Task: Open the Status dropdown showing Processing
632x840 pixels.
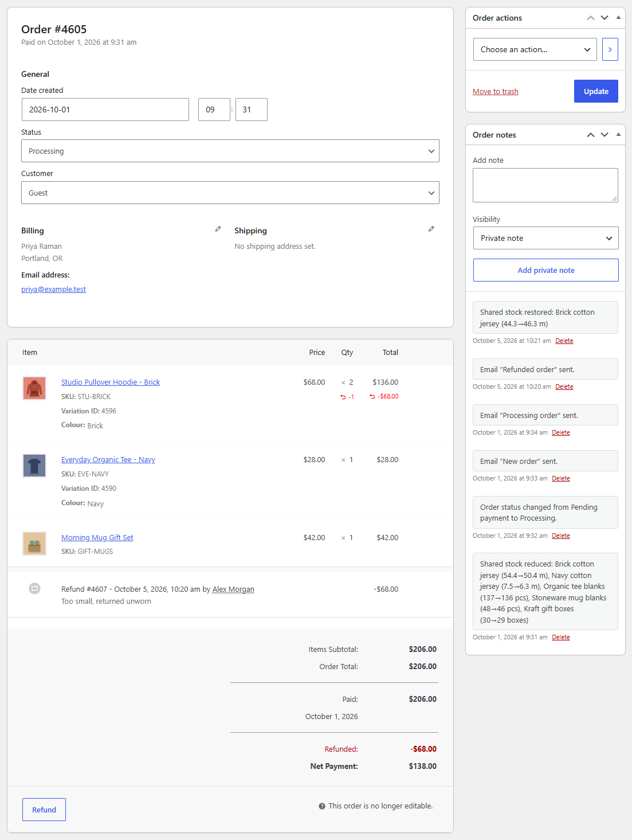Action: (x=230, y=151)
